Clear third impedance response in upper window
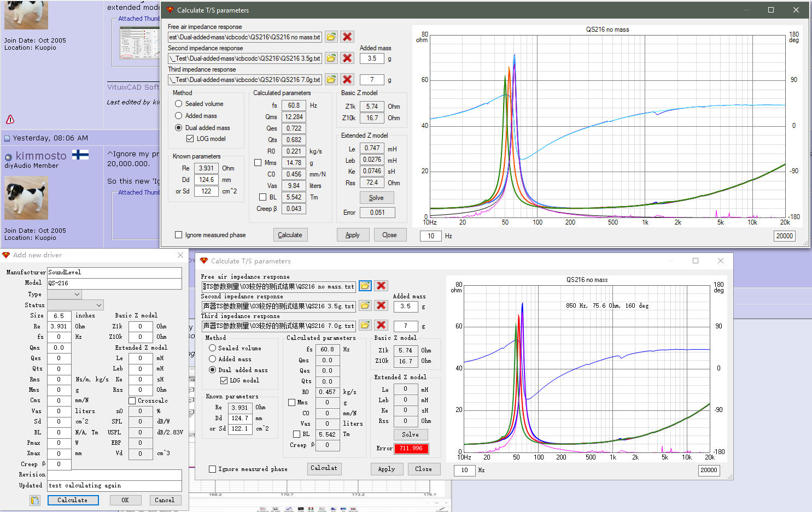 [347, 79]
